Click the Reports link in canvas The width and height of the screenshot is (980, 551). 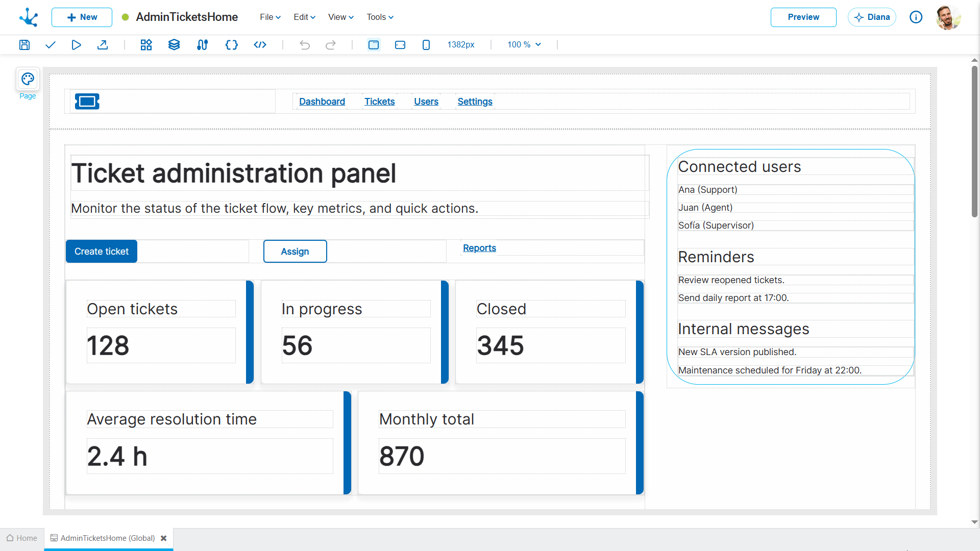[x=479, y=248]
